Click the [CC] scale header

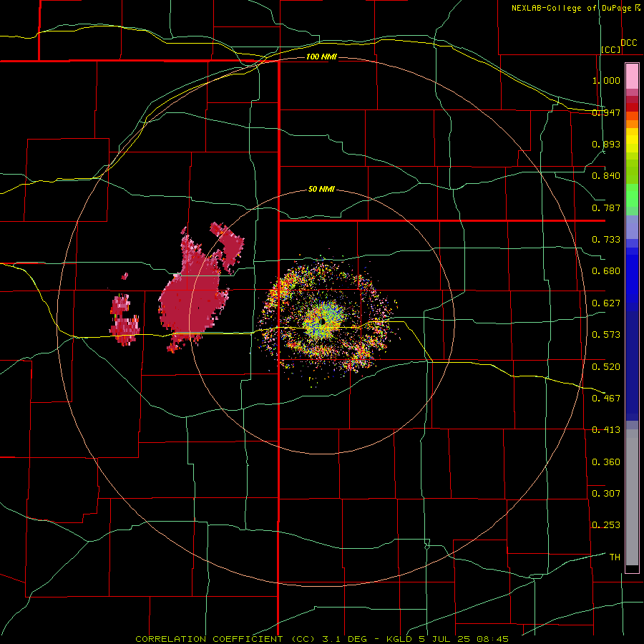[611, 49]
